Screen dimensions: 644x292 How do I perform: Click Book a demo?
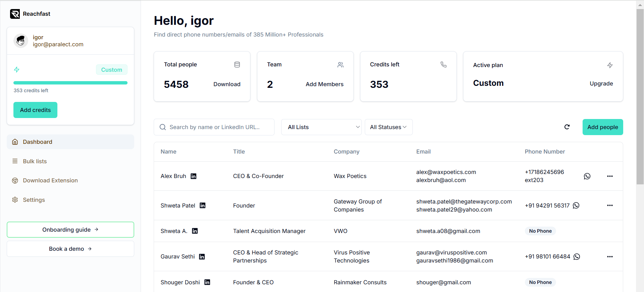(70, 249)
